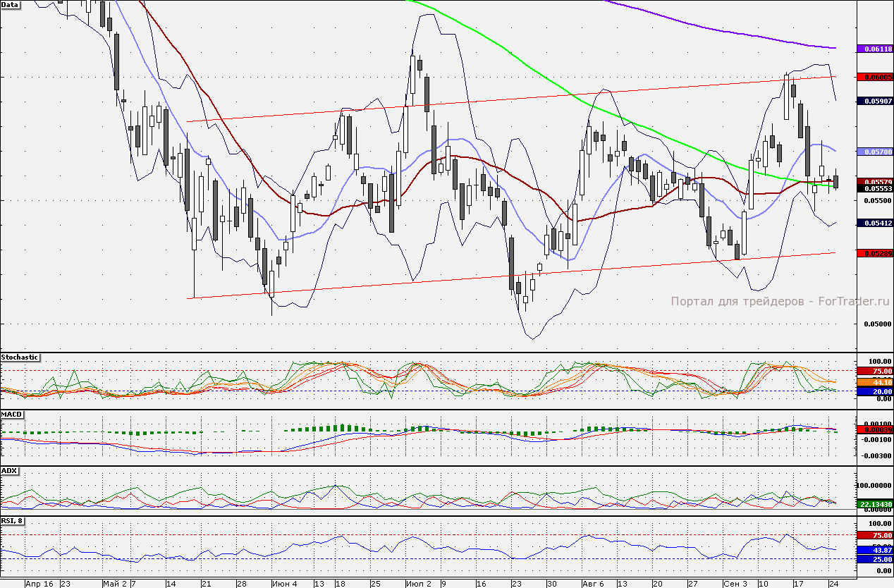Click the orange 44.18 Stochastic value label
The height and width of the screenshot is (588, 894).
click(x=874, y=381)
